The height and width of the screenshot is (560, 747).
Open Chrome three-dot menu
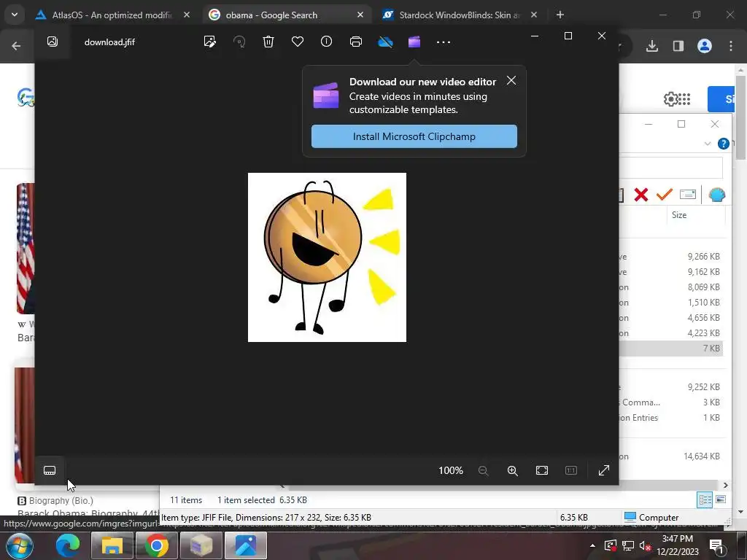pyautogui.click(x=731, y=46)
